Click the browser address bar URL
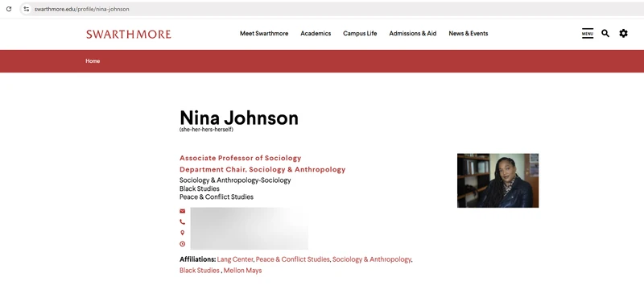Viewport: 644px width, 298px height. [x=82, y=9]
